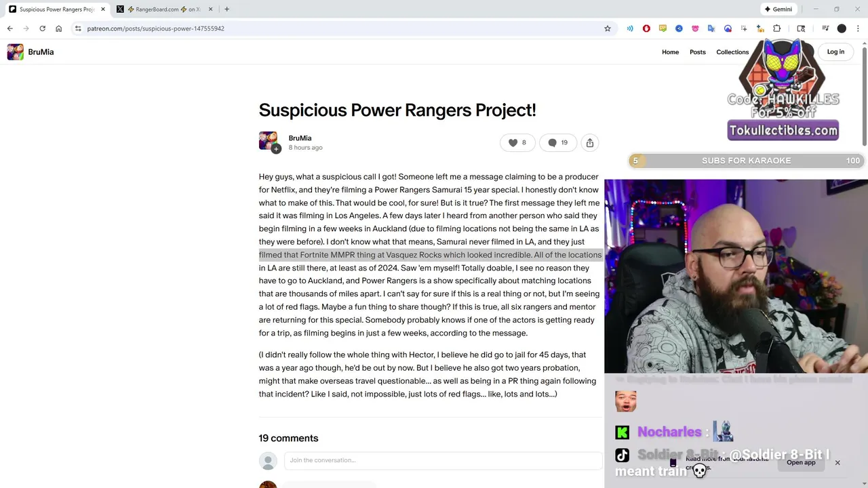The height and width of the screenshot is (488, 868).
Task: Open the pink pig extension icon
Action: (695, 28)
